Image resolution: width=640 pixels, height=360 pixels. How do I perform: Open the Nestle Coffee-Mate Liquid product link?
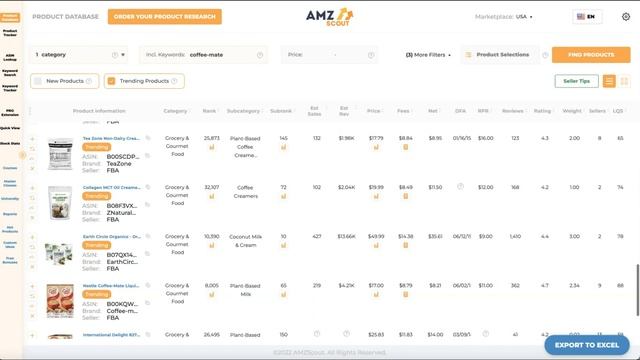111,286
